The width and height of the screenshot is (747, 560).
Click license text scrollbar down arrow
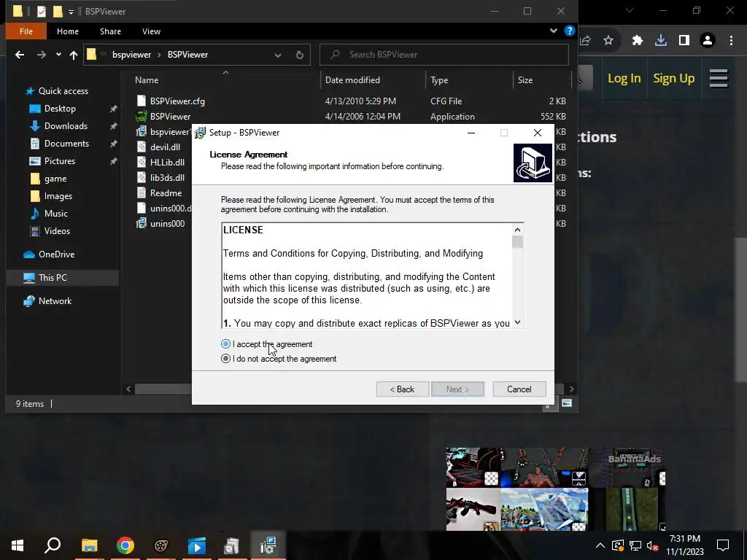(517, 322)
